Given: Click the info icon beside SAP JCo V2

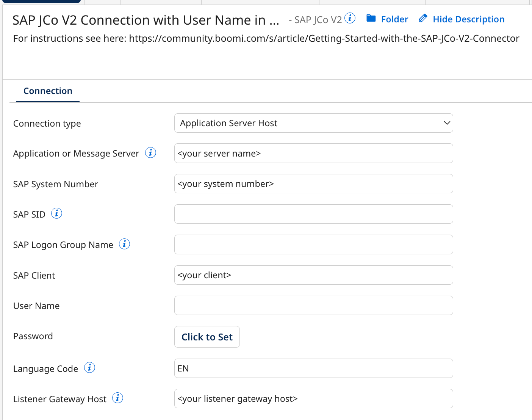Looking at the screenshot, I should click(x=350, y=18).
